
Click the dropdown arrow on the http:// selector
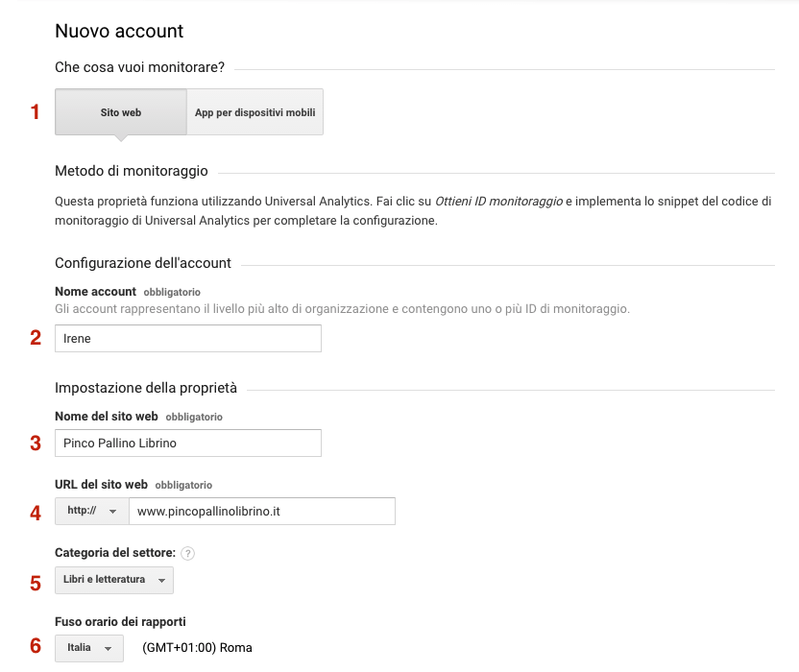112,511
